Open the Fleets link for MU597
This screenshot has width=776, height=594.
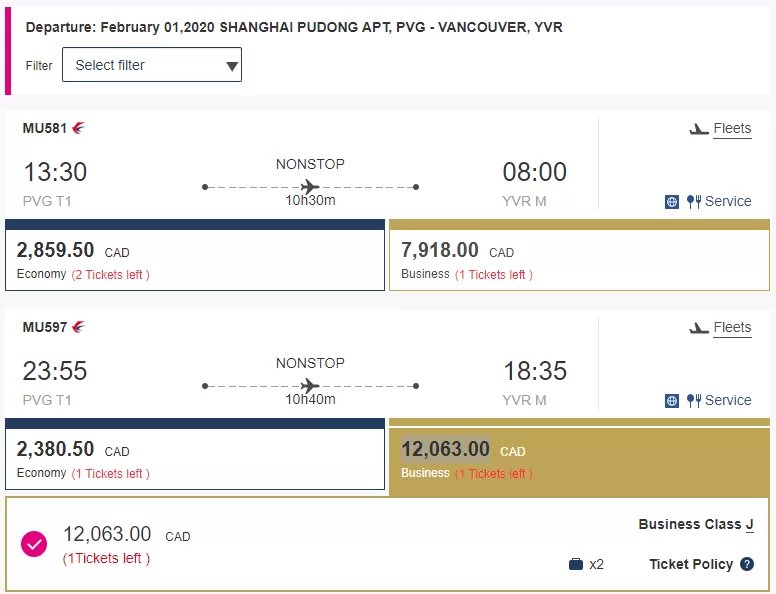click(x=732, y=328)
